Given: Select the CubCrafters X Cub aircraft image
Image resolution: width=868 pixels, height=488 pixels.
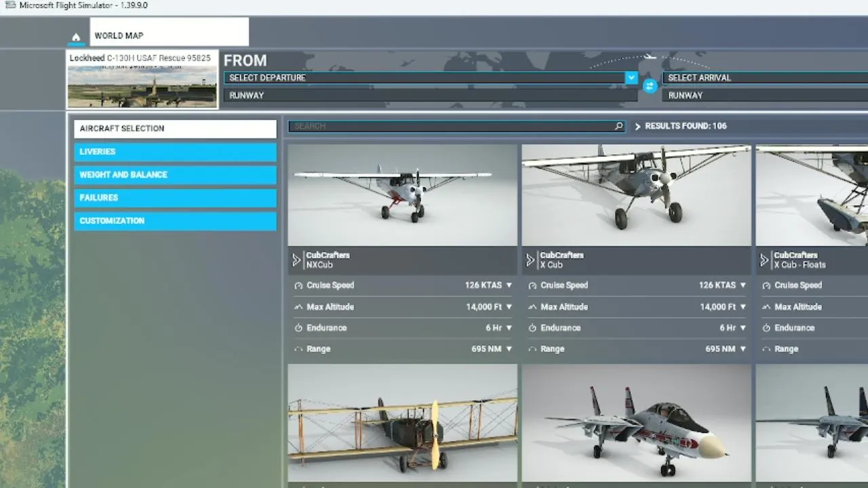Looking at the screenshot, I should 636,195.
